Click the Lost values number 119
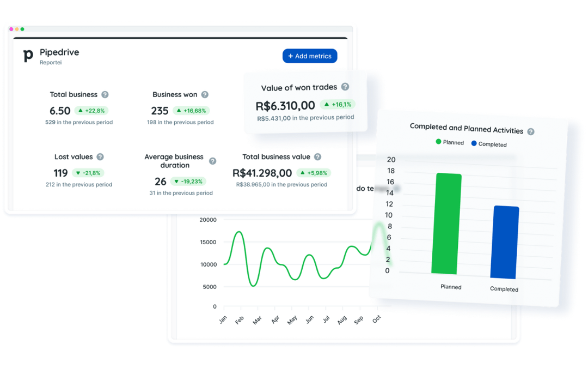Screen dimensions: 588x368 click(61, 173)
